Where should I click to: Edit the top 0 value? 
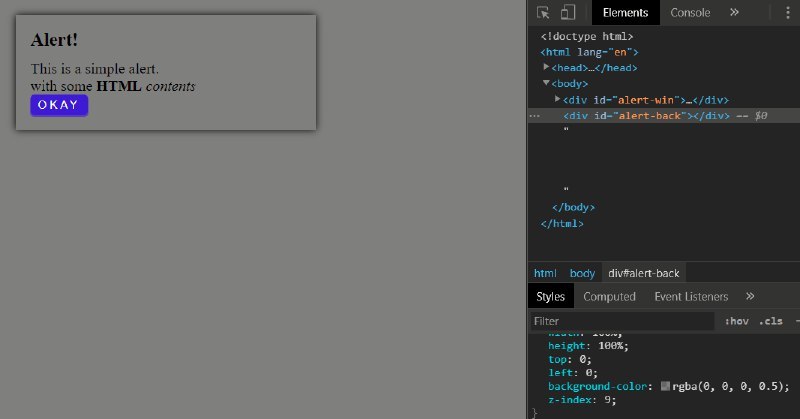click(582, 359)
